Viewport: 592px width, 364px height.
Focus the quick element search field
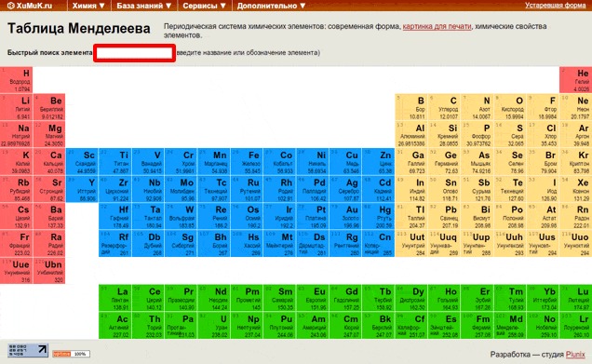pyautogui.click(x=134, y=53)
